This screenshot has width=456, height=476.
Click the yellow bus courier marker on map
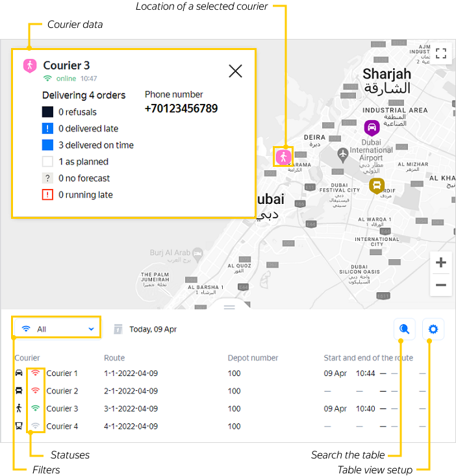[376, 186]
